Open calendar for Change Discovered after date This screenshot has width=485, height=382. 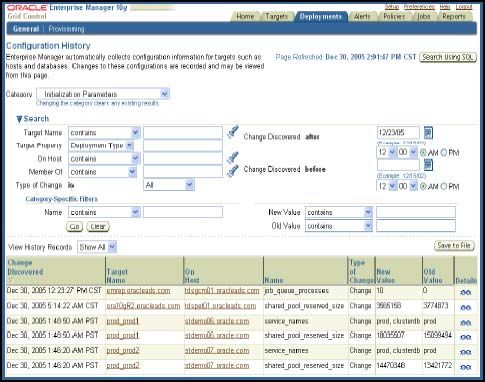[x=428, y=133]
